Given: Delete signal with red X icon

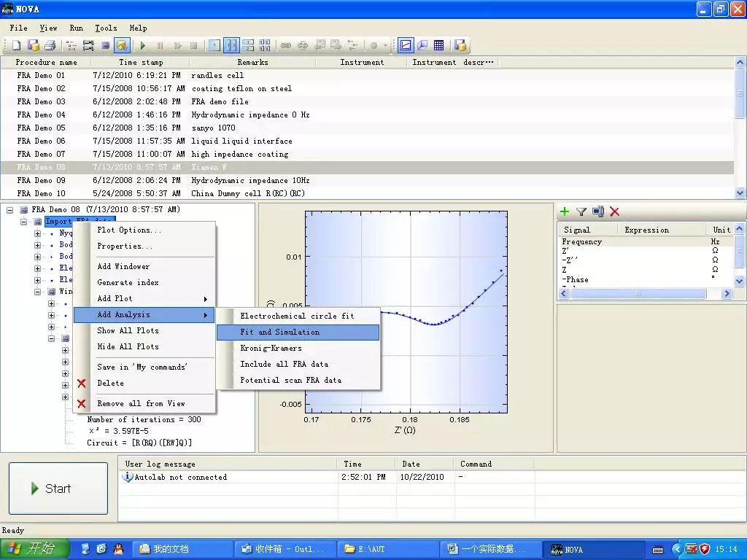Looking at the screenshot, I should coord(614,211).
